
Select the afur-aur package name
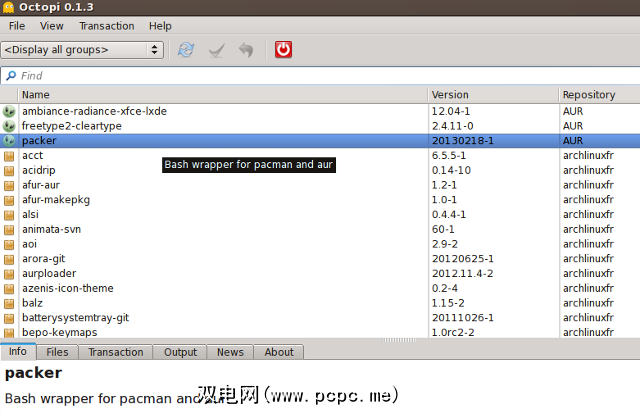tap(41, 185)
